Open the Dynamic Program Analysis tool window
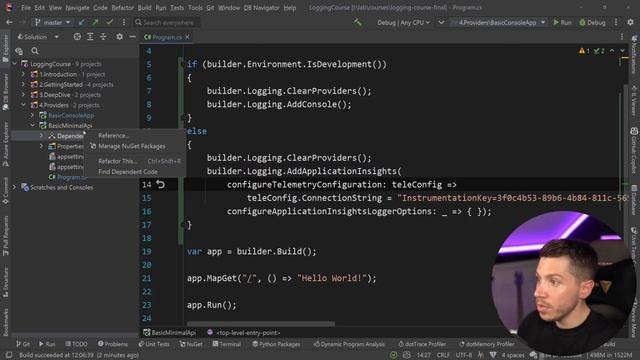This screenshot has width=640, height=360. coord(349,344)
